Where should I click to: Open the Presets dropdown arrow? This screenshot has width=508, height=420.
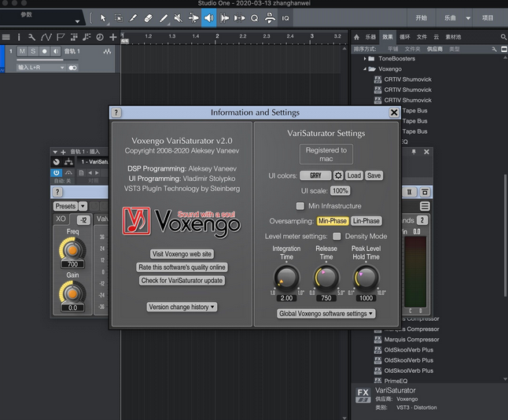[83, 206]
